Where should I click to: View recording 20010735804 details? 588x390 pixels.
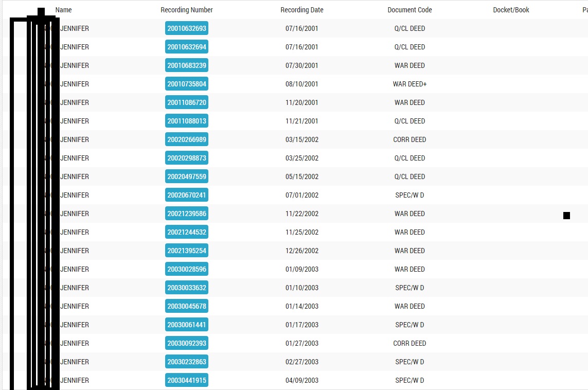coord(186,84)
